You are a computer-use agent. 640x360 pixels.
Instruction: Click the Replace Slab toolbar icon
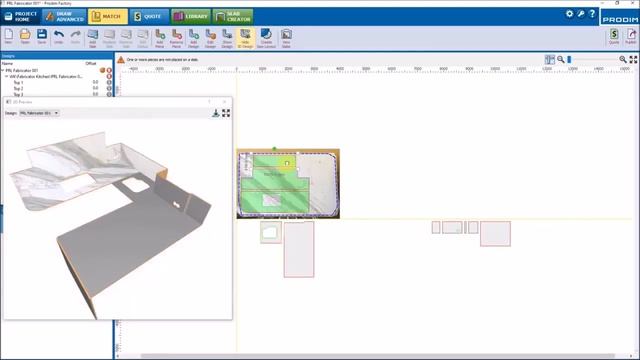[109, 38]
